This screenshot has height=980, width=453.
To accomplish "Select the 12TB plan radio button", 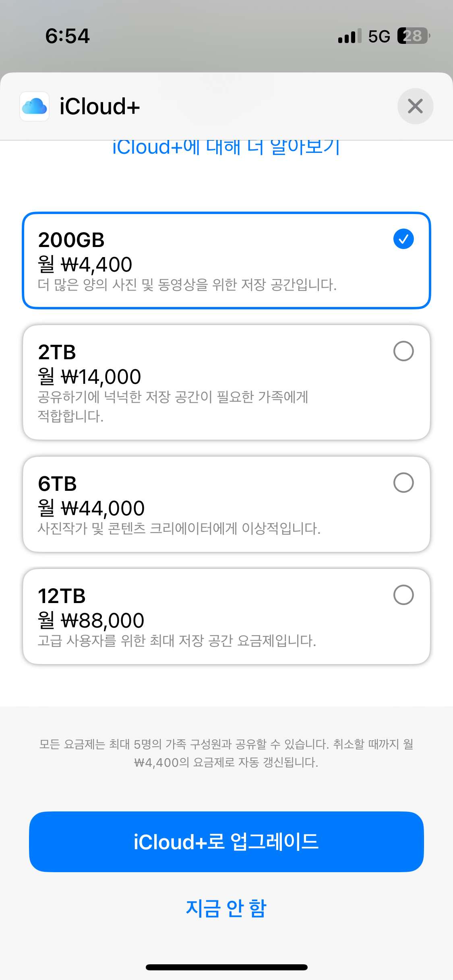I will [x=403, y=595].
